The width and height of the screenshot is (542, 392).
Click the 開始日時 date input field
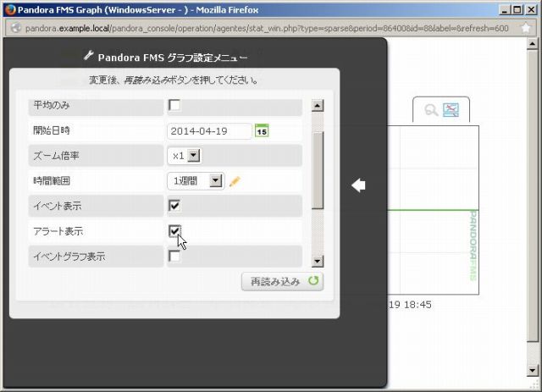pos(209,131)
